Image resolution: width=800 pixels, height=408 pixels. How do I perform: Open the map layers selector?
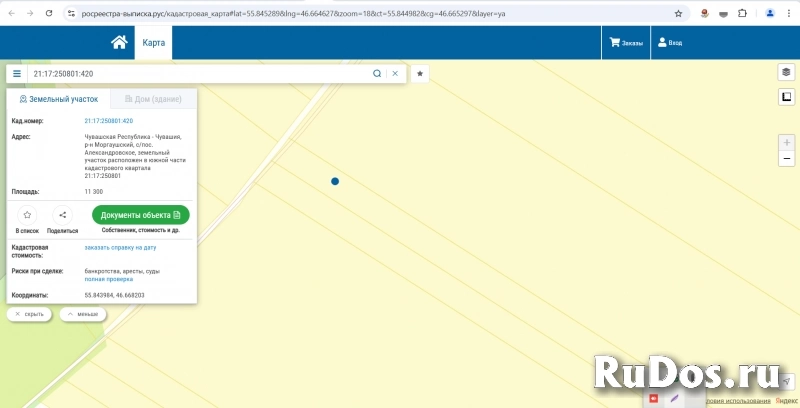(x=786, y=73)
